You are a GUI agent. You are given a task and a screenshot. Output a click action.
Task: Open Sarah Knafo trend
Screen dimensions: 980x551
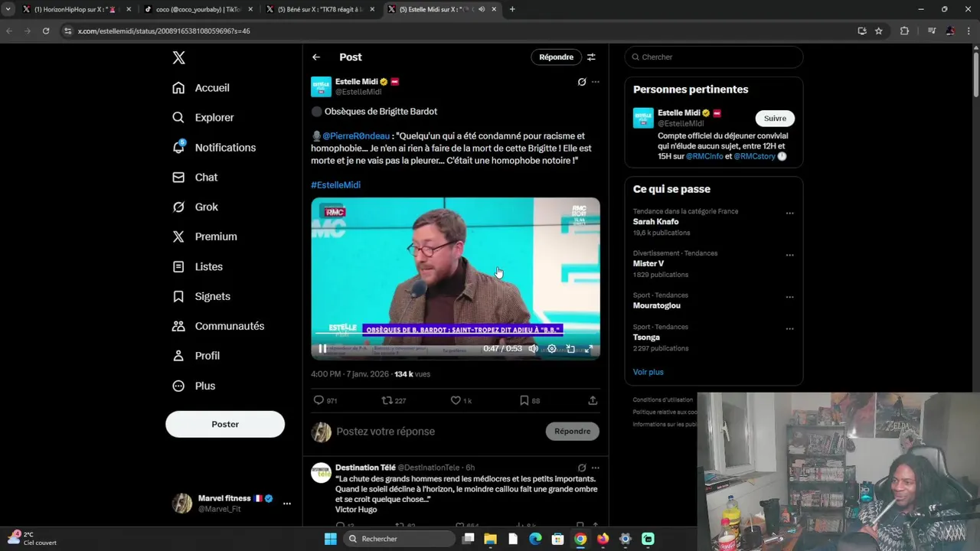pos(656,222)
